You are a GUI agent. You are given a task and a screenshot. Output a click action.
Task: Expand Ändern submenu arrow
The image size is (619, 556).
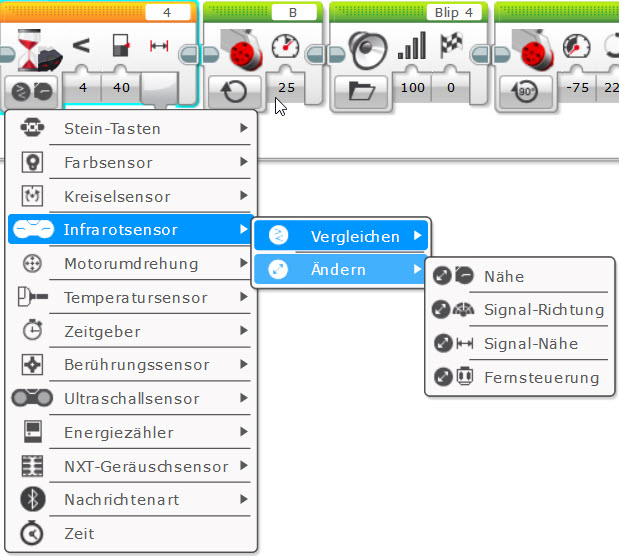tap(418, 269)
